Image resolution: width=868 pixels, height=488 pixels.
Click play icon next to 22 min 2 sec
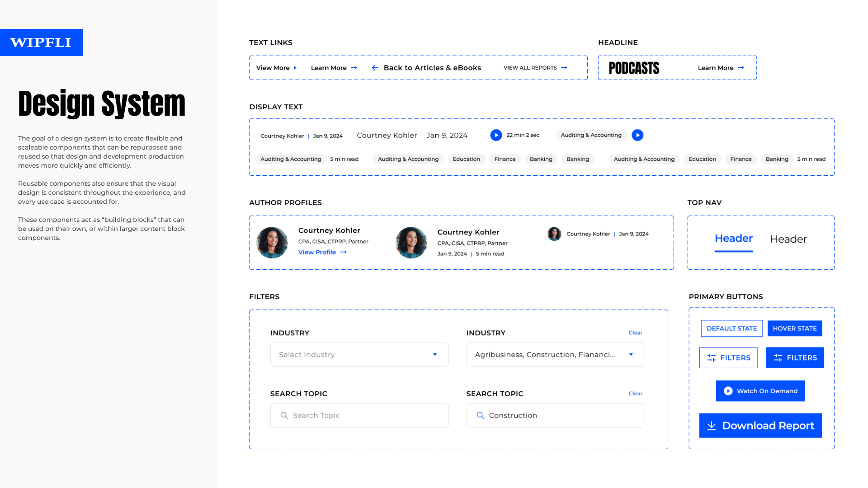(x=496, y=135)
